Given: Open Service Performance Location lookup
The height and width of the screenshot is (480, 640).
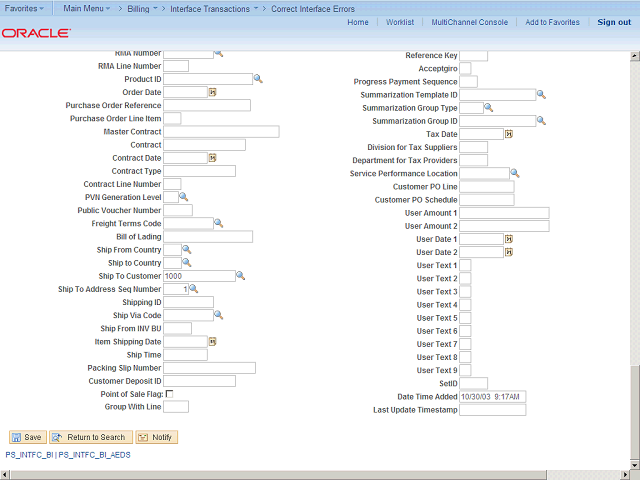Looking at the screenshot, I should [515, 173].
